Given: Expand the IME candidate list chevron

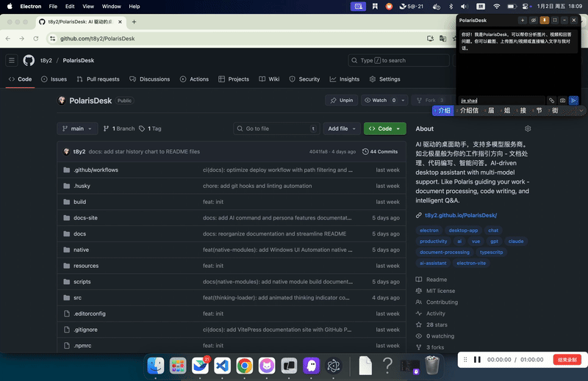Looking at the screenshot, I should click(x=581, y=111).
